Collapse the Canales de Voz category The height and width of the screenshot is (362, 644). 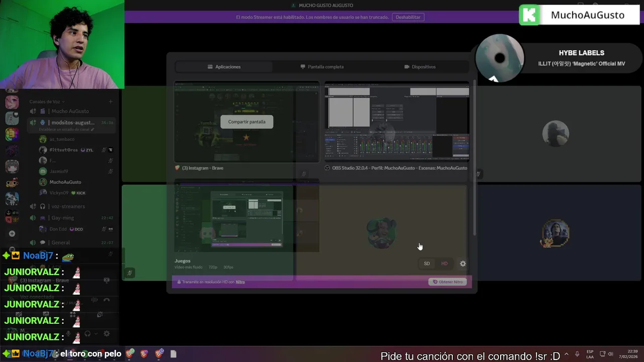coord(47,102)
